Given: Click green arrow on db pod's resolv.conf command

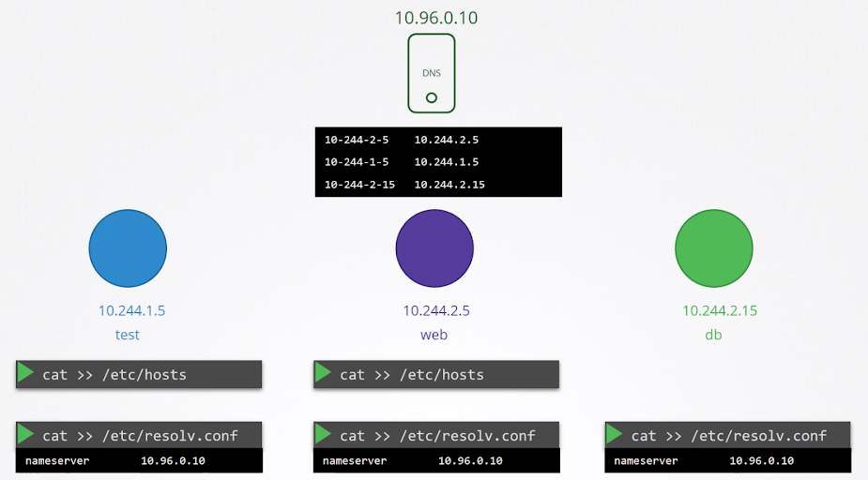Looking at the screenshot, I should [x=616, y=435].
